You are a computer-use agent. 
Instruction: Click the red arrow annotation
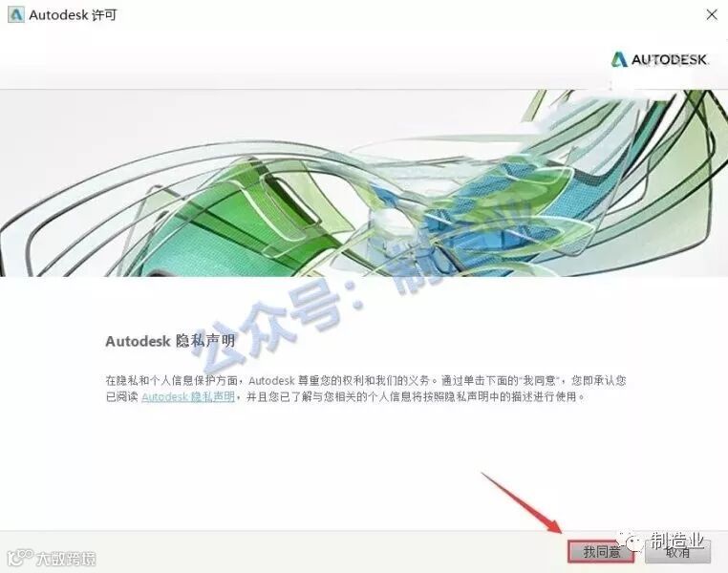pyautogui.click(x=522, y=502)
